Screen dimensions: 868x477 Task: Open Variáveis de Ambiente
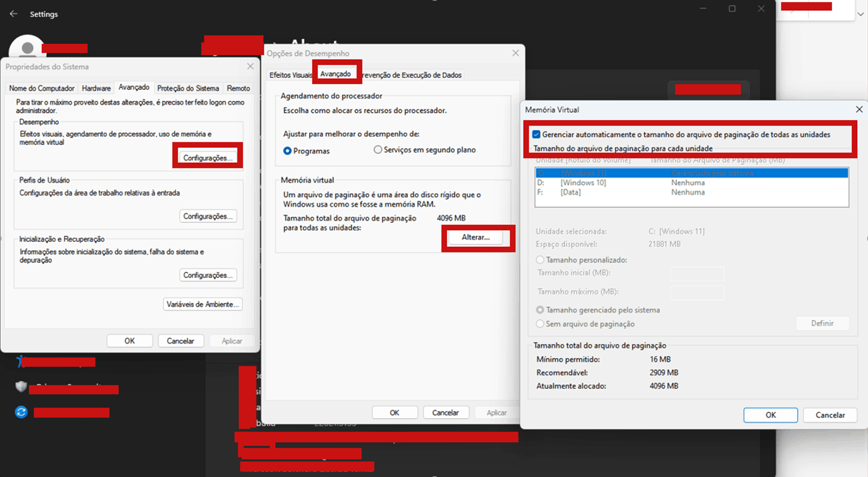(203, 304)
